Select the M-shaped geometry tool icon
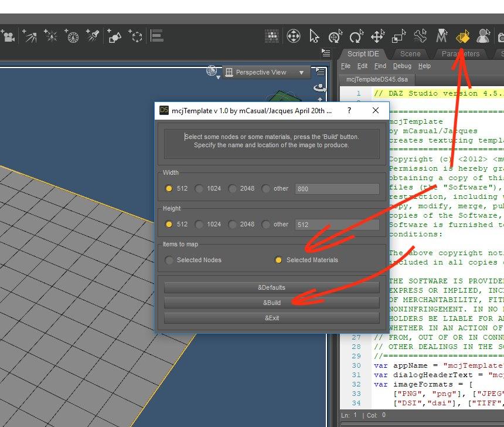 [441, 36]
